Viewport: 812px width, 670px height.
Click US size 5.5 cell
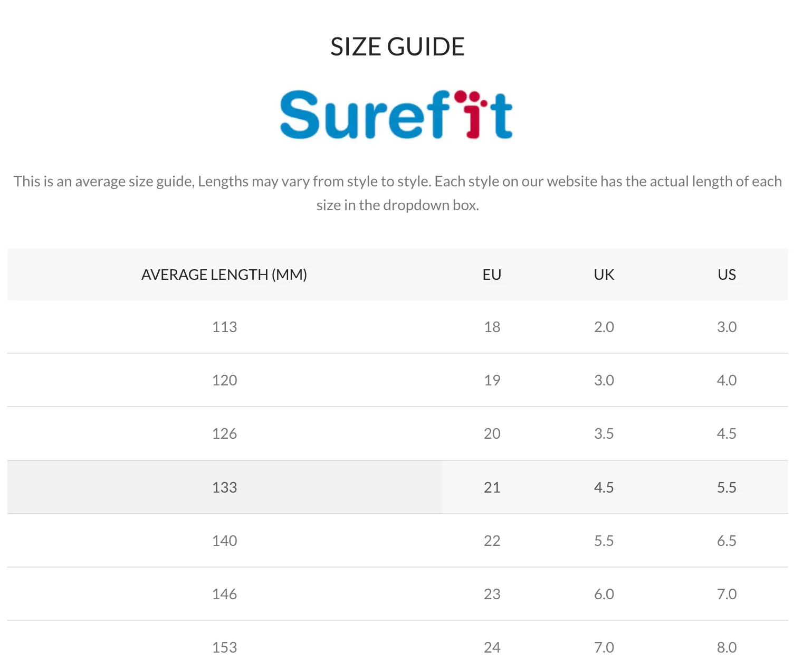[727, 487]
